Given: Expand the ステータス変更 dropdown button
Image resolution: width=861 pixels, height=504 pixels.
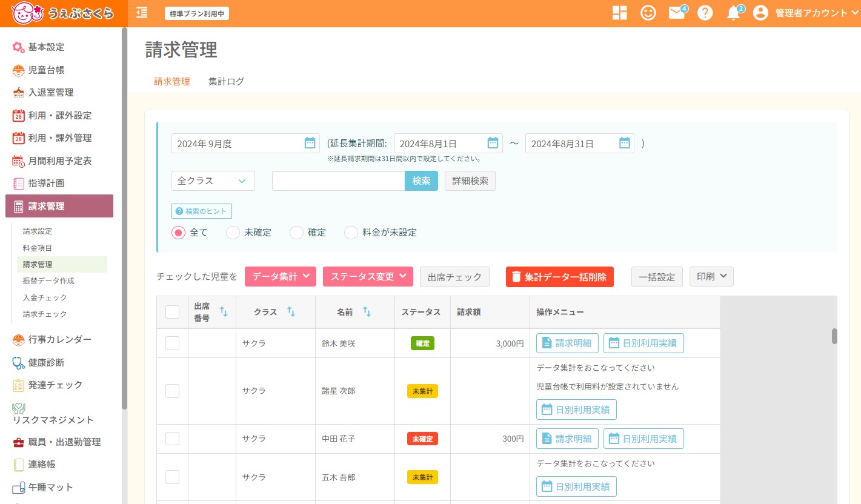Looking at the screenshot, I should tap(368, 276).
